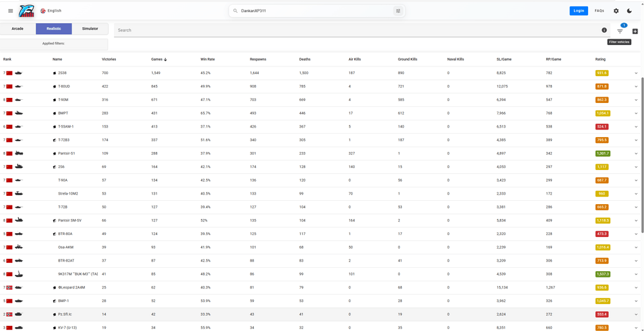The image size is (644, 331).
Task: Click the 65.7% win rate for BMPT
Action: tap(205, 113)
